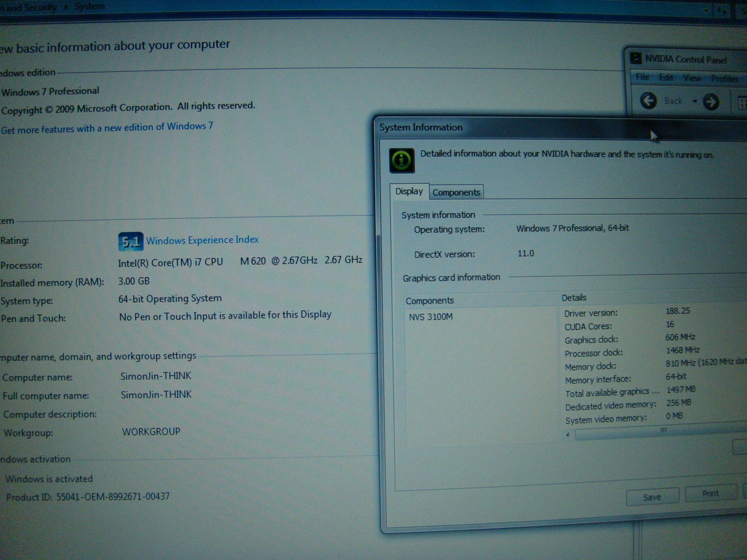Click the System breadcrumb in the address bar
Viewport: 747px width, 560px height.
[x=90, y=6]
